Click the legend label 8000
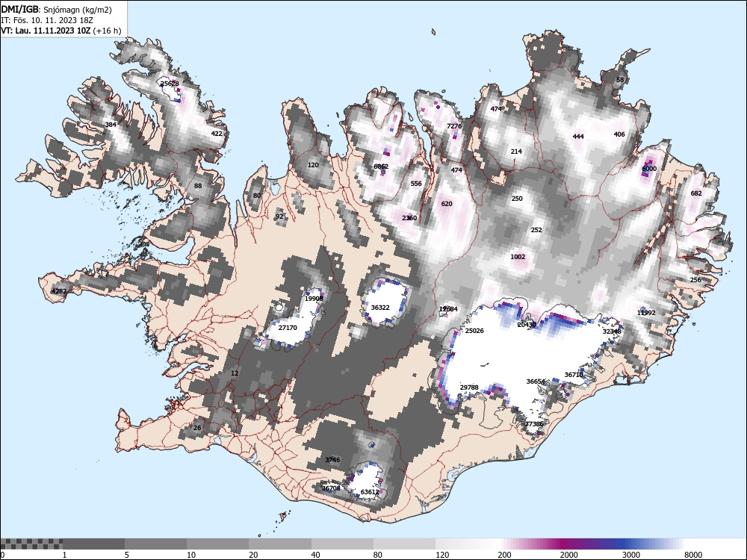Screen dimensions: 747x560 694,554
